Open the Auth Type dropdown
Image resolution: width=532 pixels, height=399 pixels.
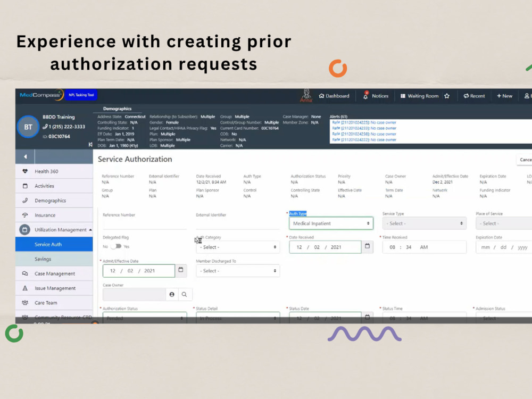click(331, 223)
